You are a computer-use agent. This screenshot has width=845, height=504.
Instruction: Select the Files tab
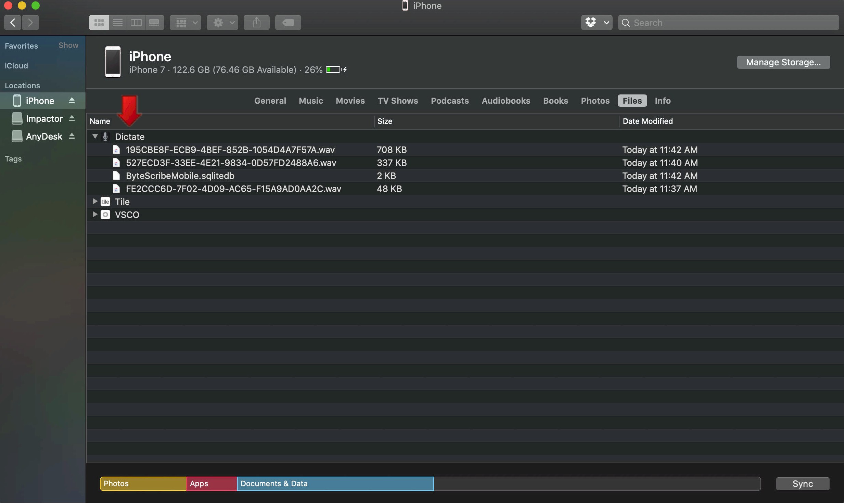(632, 101)
